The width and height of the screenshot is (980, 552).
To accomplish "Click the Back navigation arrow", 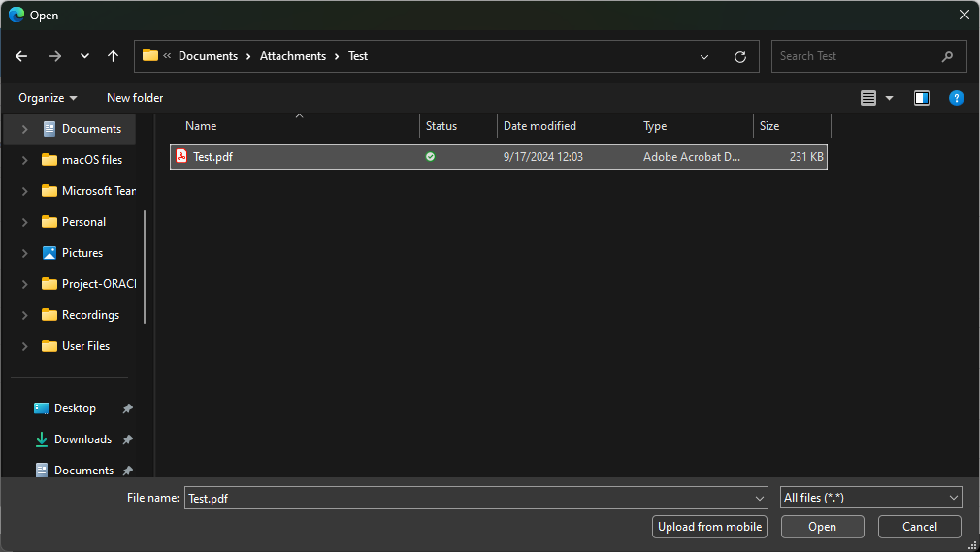I will [x=21, y=56].
